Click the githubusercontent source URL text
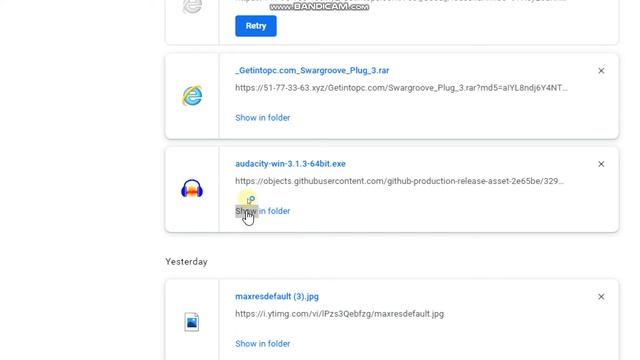Screen dimensions: 640x360 tap(399, 181)
